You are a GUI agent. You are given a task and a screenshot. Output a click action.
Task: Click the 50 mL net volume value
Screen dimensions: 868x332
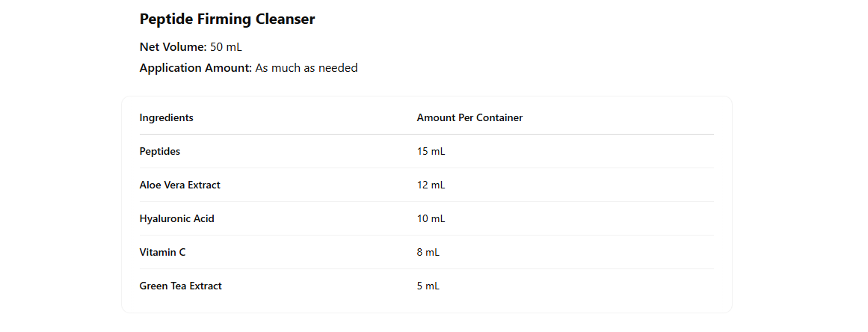227,47
